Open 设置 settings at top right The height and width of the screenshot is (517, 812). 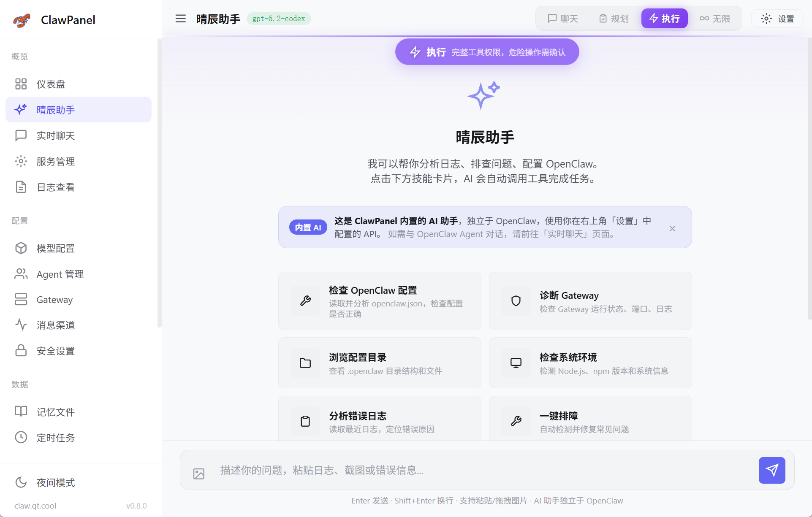(x=777, y=19)
